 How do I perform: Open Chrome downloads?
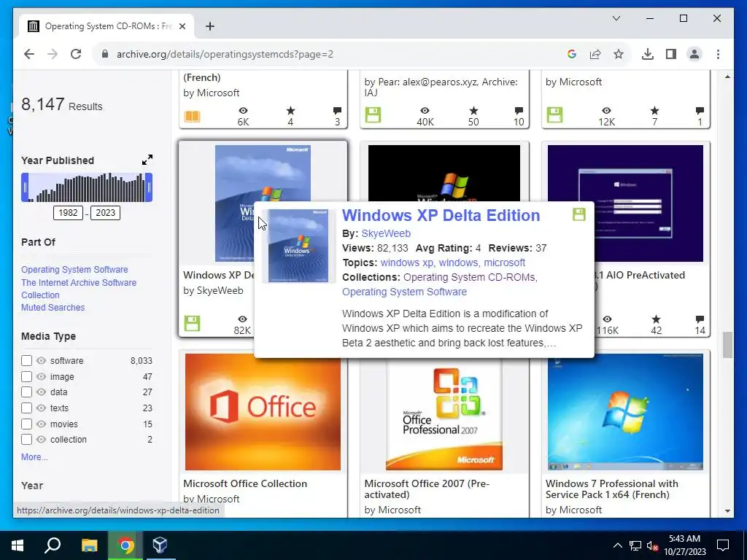pyautogui.click(x=648, y=54)
